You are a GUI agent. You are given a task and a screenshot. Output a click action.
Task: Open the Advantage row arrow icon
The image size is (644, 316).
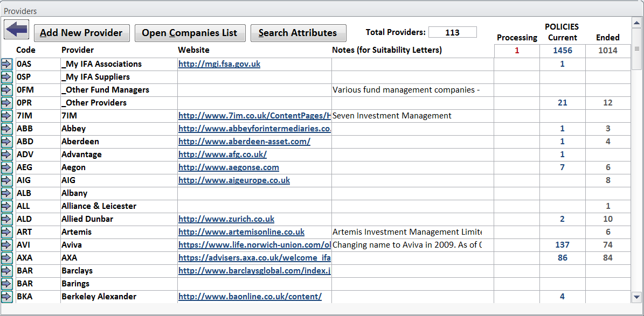click(8, 155)
